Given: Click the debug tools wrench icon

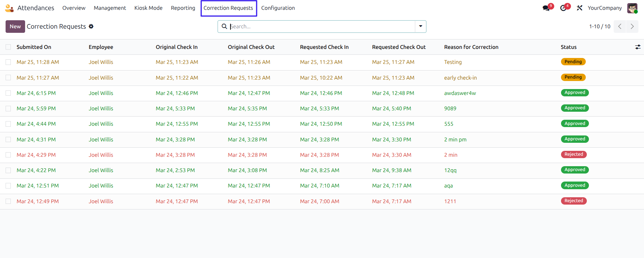Looking at the screenshot, I should [579, 8].
